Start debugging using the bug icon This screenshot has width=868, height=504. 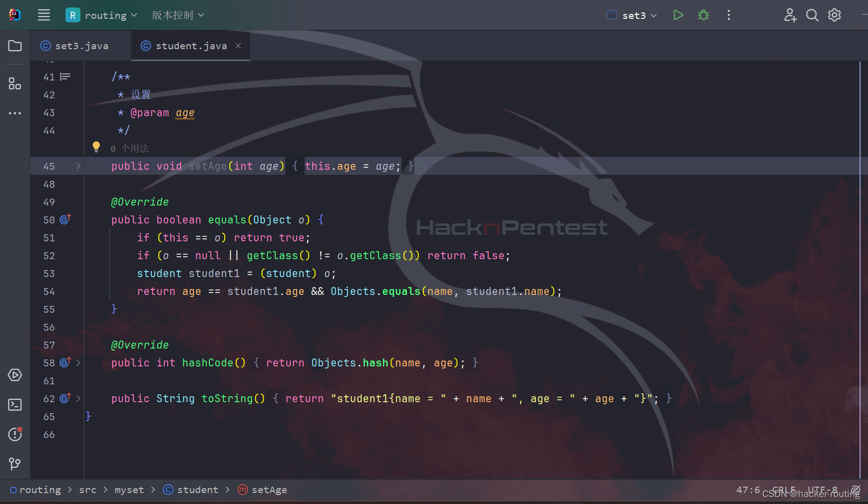point(703,15)
